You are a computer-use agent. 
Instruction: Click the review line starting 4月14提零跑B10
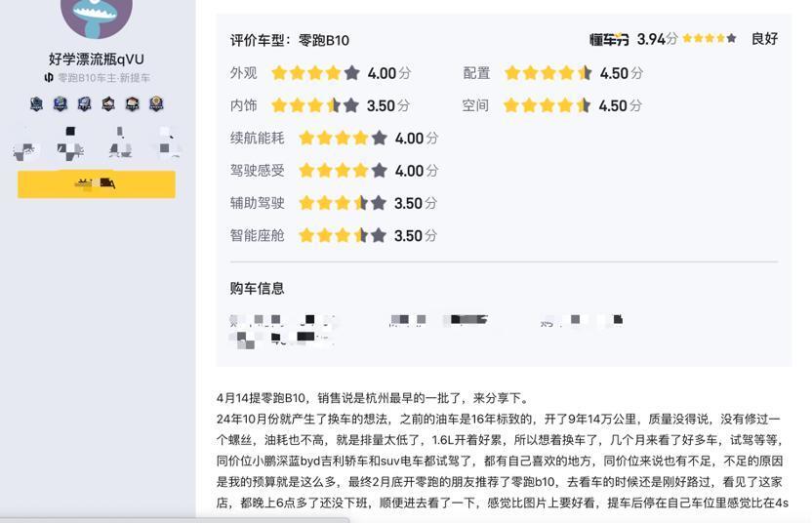point(374,398)
